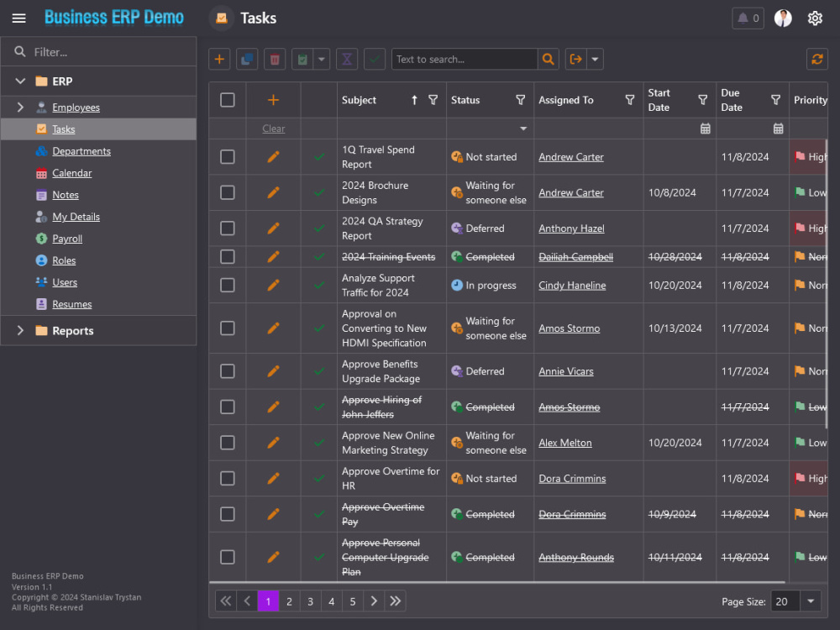
Task: Click the Clear filter link
Action: tap(273, 129)
